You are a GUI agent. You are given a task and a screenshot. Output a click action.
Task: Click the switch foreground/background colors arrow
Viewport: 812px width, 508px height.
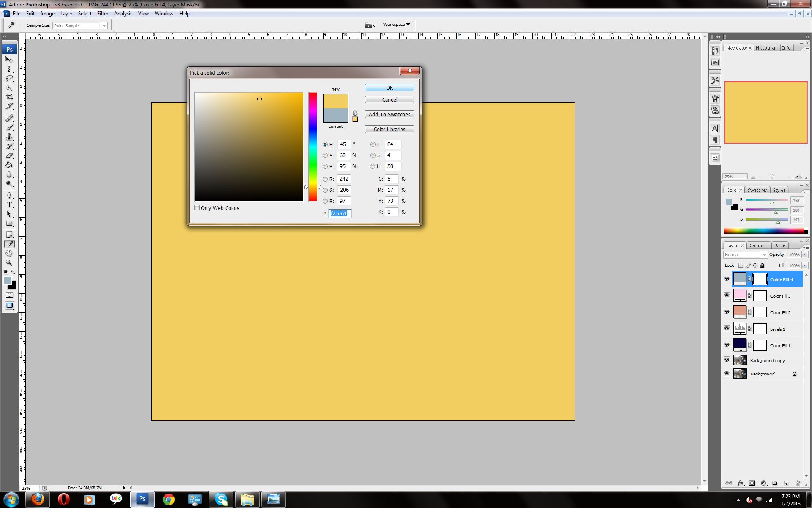(14, 272)
